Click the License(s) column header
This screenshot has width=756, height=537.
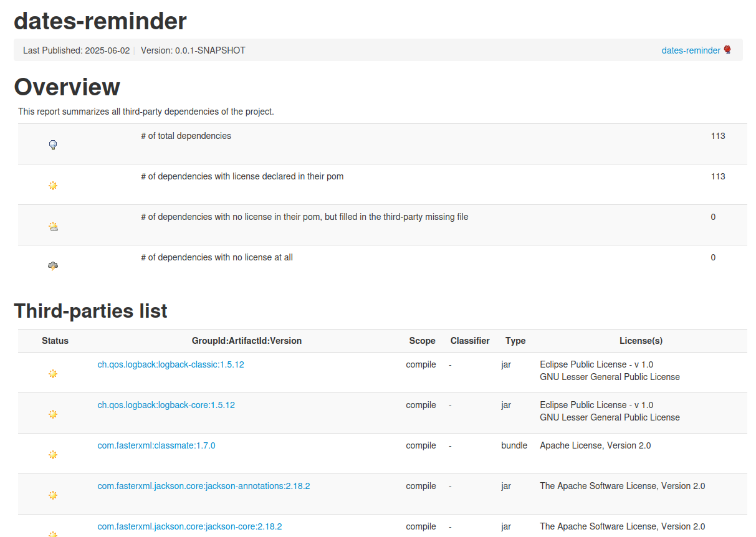(641, 341)
